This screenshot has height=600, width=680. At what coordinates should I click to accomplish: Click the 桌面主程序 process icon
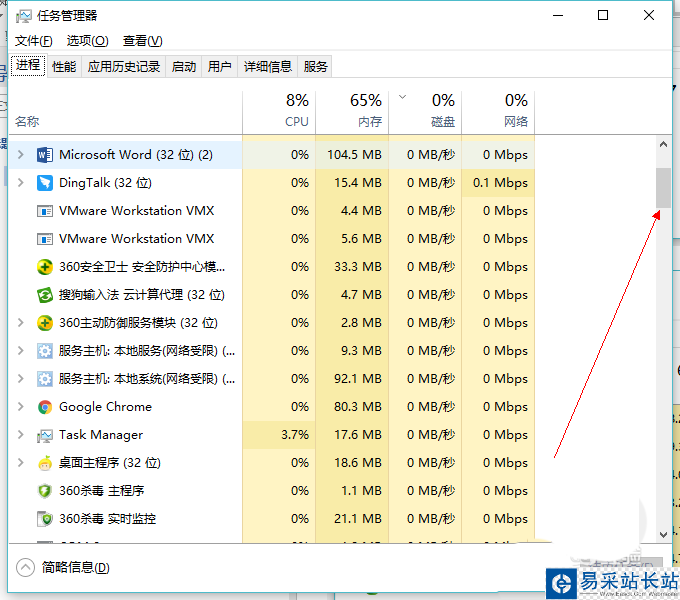click(x=45, y=463)
